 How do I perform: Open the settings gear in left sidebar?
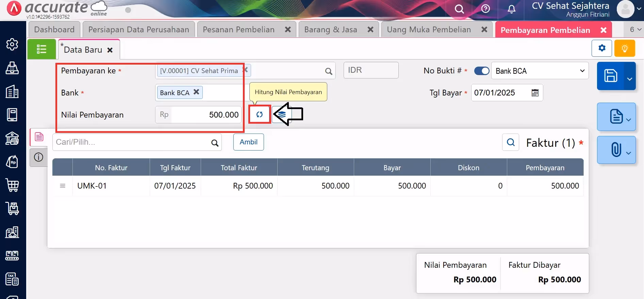pyautogui.click(x=12, y=44)
